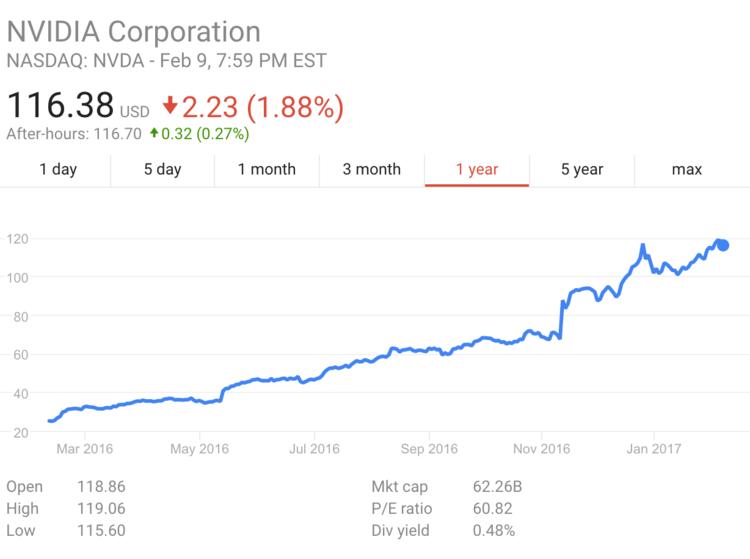Click the active 1 year tab
This screenshot has height=559, width=750.
[x=477, y=169]
